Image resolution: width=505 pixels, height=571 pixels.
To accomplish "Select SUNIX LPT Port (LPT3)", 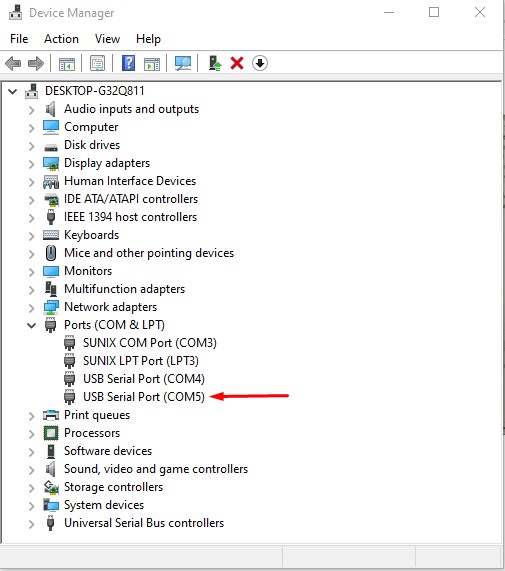I will [x=141, y=361].
